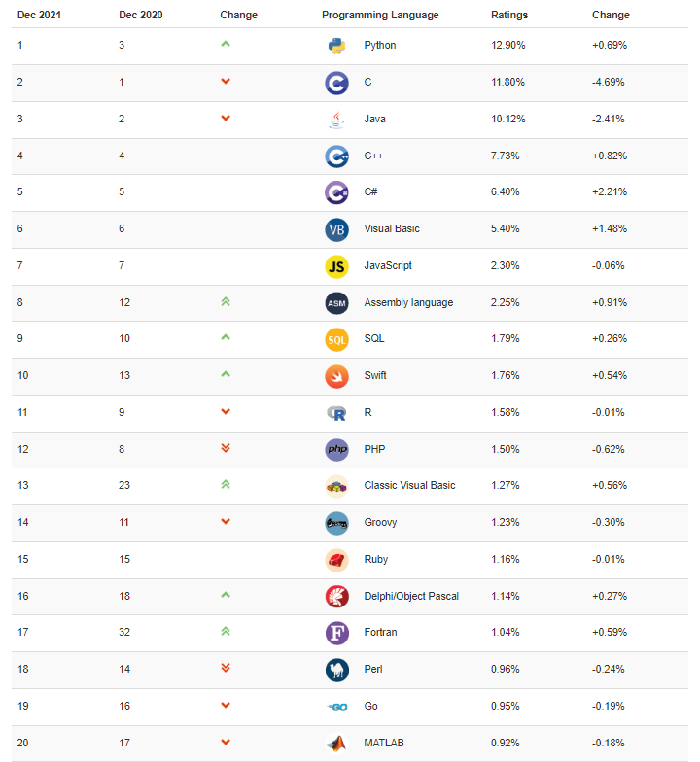Click the Swift orange bird icon
The width and height of the screenshot is (700, 762).
tap(336, 376)
